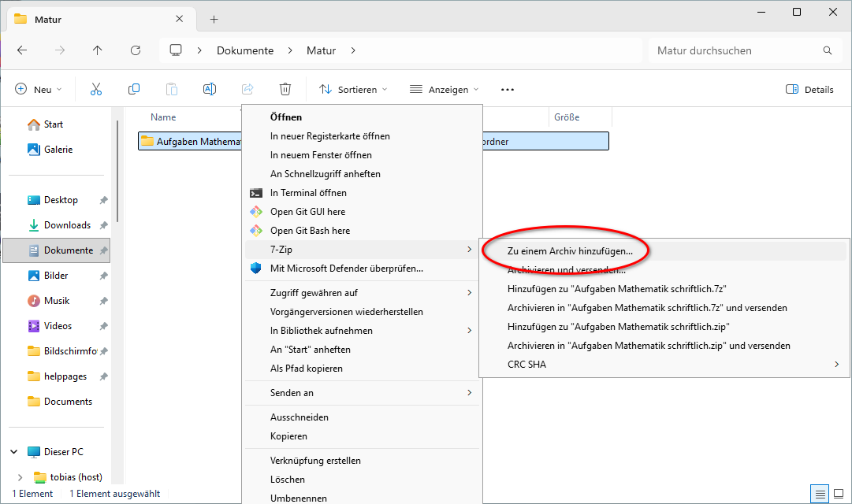852x504 pixels.
Task: Choose 'In Terminal öffnen' from context menu
Action: [308, 193]
